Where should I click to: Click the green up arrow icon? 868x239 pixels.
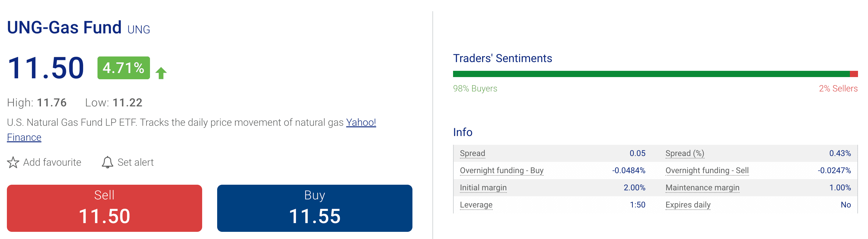pos(161,73)
